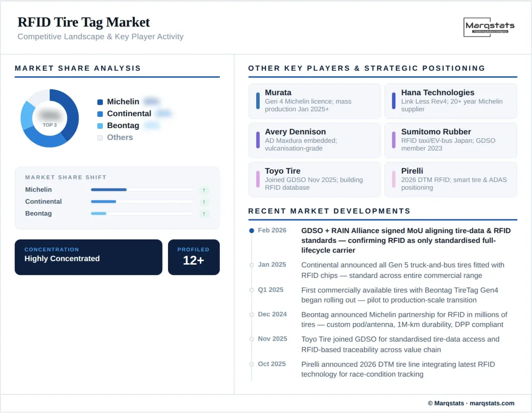Toggle the Michelin legend swatch
This screenshot has height=413, width=532.
click(x=100, y=101)
